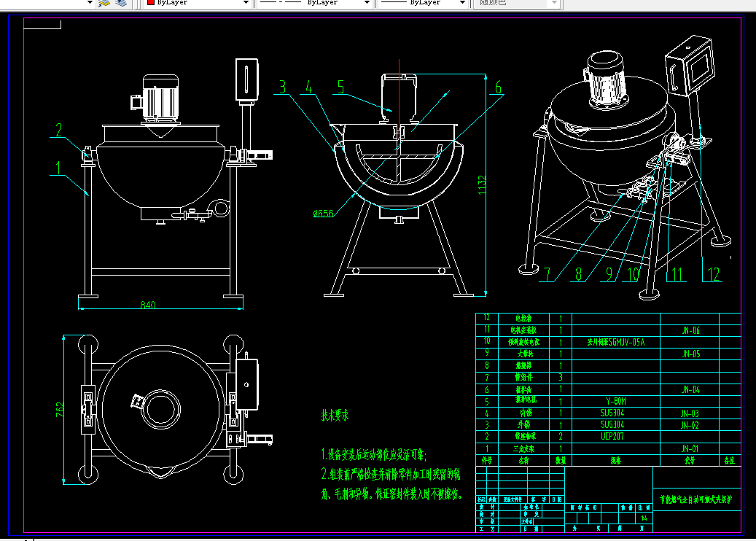Select the 762 depth dimension text

click(59, 409)
